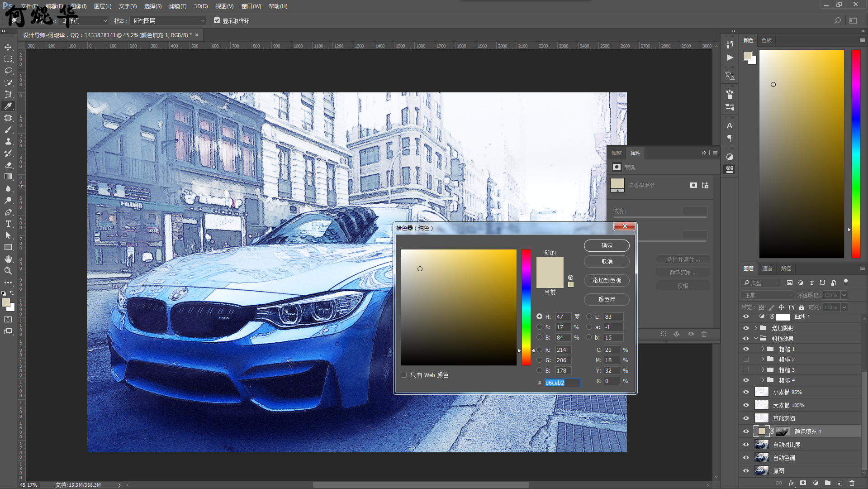Select the Crop tool
Viewport: 868px width, 489px height.
8,95
